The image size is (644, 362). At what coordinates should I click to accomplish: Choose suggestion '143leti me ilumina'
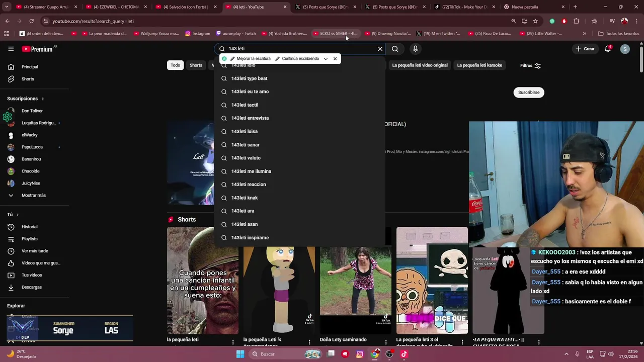coord(299,171)
